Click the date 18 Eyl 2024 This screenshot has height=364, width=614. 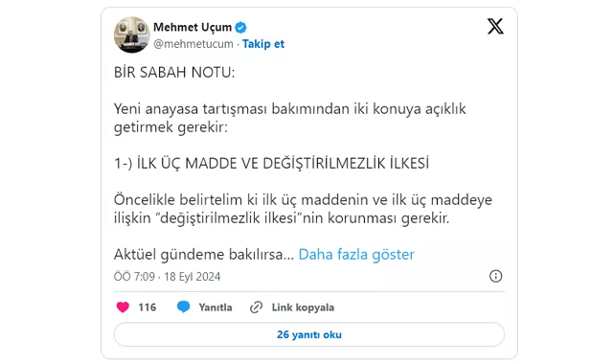[193, 277]
